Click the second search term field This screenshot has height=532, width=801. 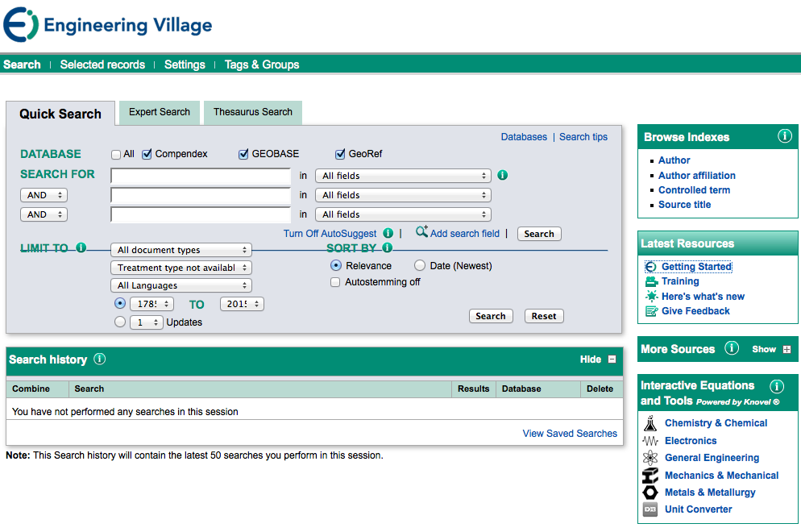tap(201, 195)
